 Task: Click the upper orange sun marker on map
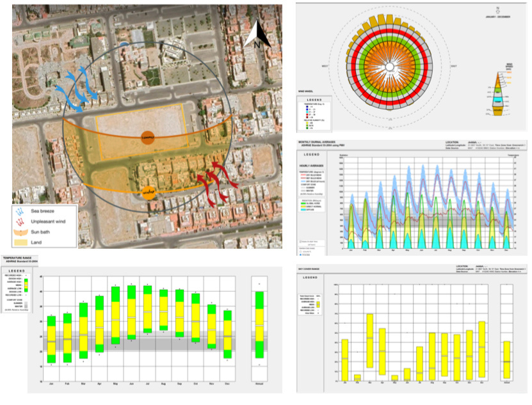(148, 136)
